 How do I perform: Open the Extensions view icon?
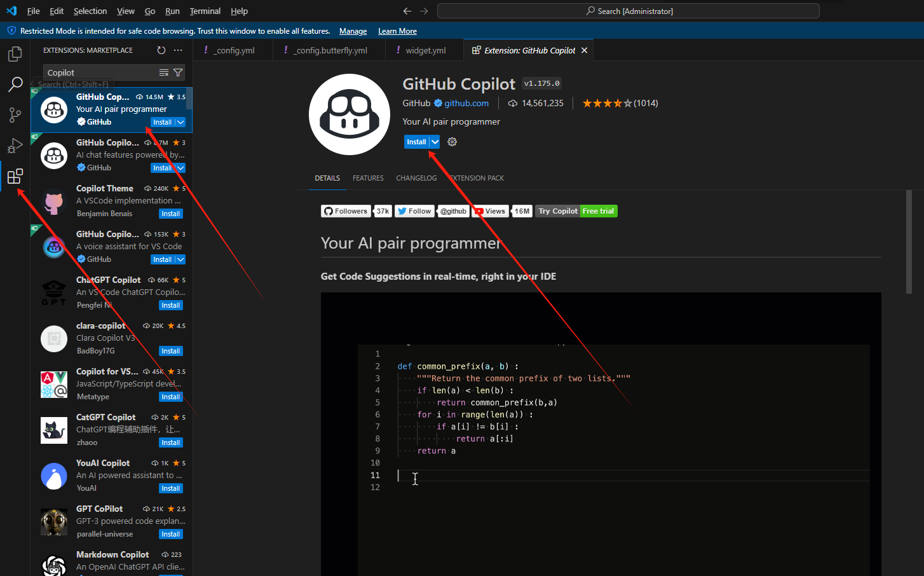(x=15, y=176)
